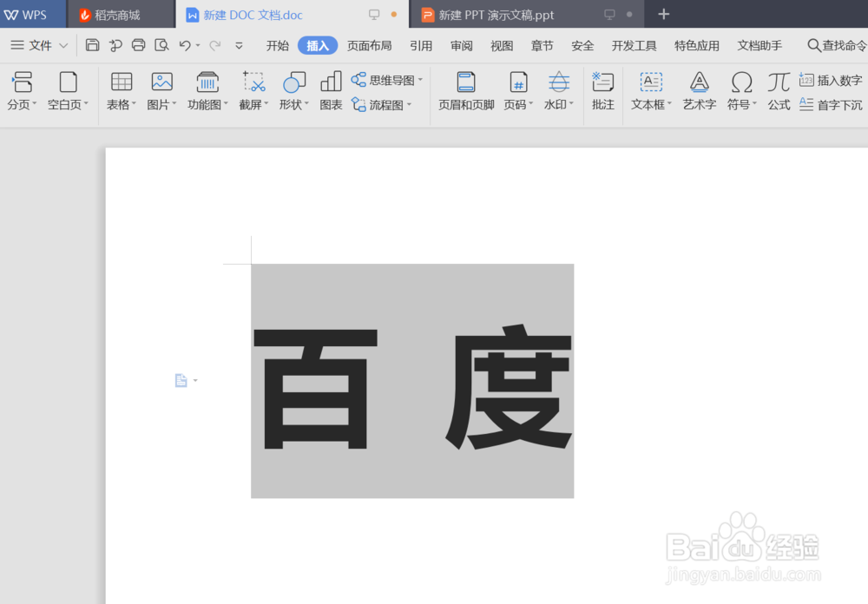868x604 pixels.
Task: Insert a page break with 分页
Action: click(23, 90)
